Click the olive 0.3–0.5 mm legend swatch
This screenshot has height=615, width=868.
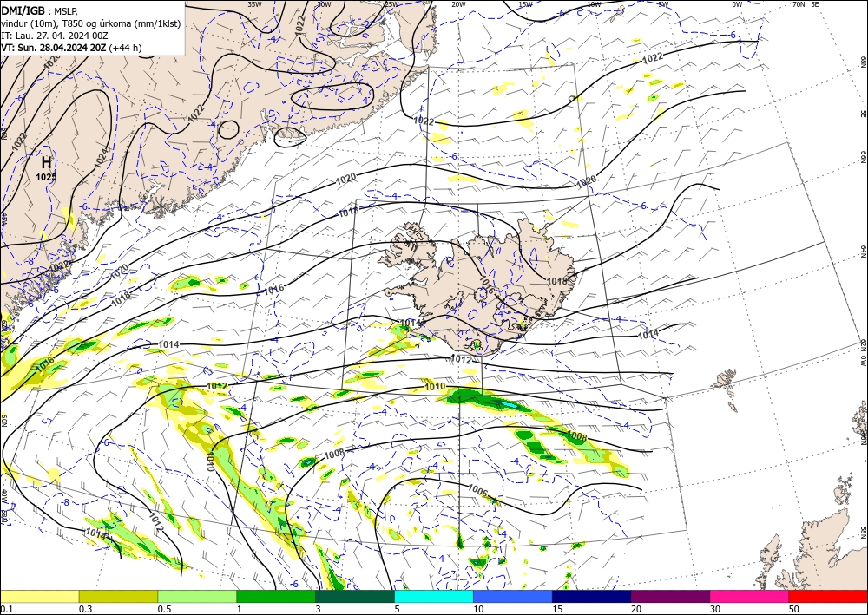tap(118, 596)
